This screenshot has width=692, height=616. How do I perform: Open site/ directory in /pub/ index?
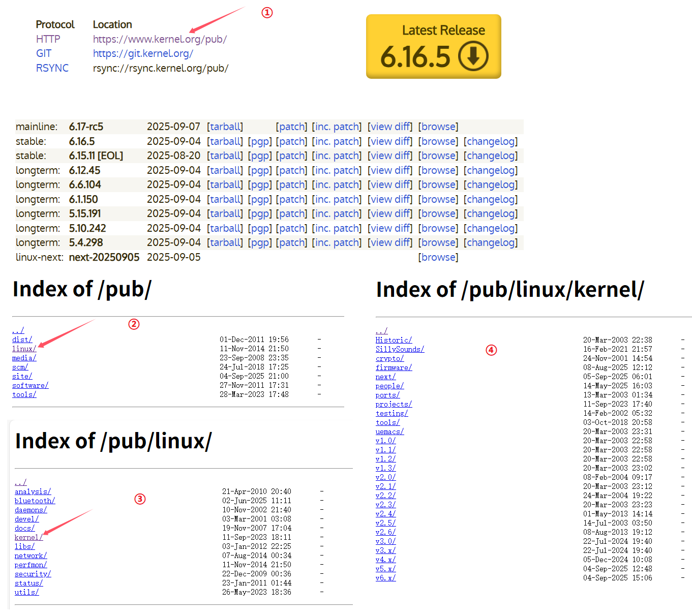point(22,376)
